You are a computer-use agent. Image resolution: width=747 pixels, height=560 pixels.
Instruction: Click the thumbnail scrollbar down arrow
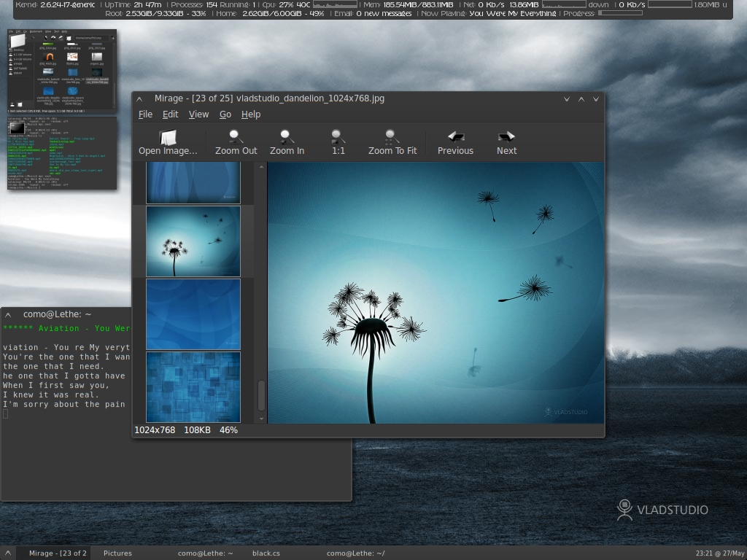[x=261, y=419]
